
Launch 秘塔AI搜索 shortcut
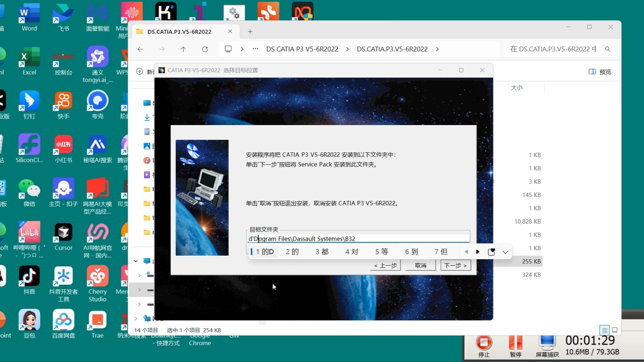pos(97,149)
